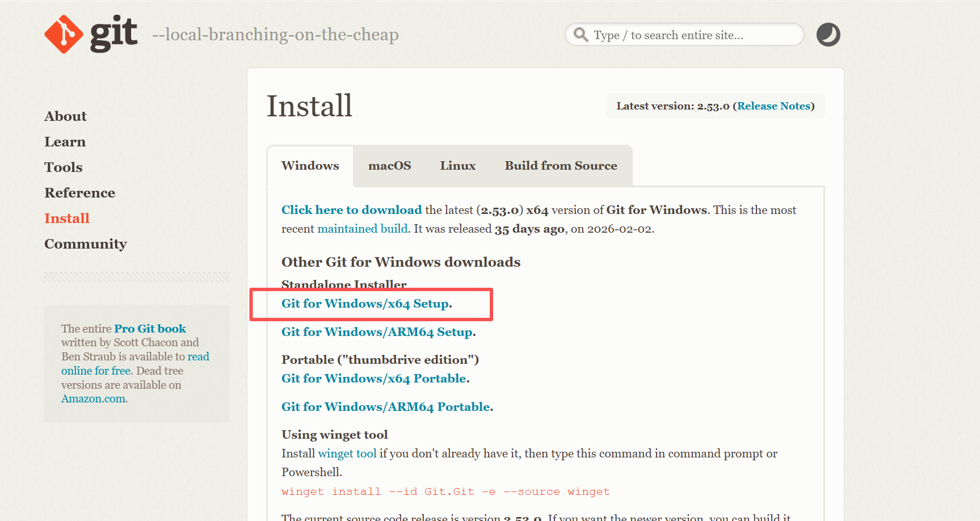Switch to the macOS tab
The height and width of the screenshot is (521, 980).
click(389, 166)
